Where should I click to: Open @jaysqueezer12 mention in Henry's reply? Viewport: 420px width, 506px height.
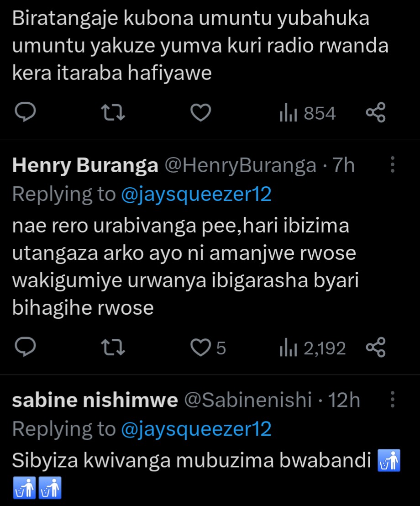196,194
